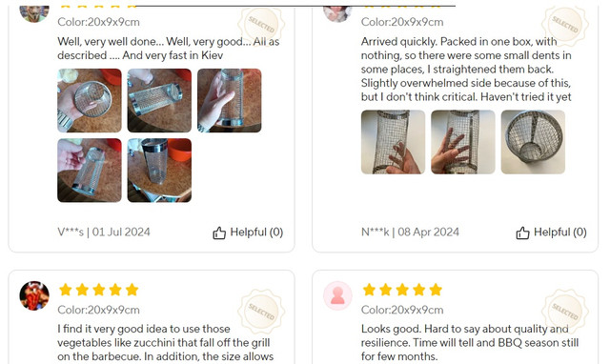Open photo of tube standing beside orange cup
Screen dimensions: 610x364
coord(159,171)
